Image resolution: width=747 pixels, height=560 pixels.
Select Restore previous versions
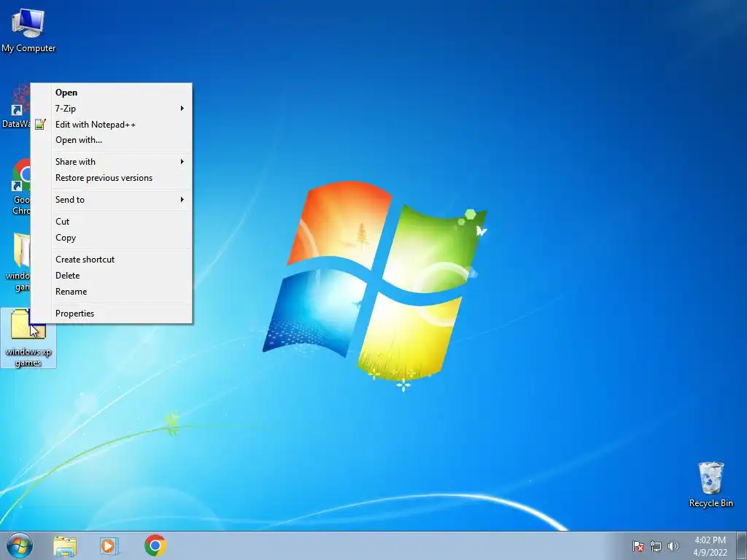click(x=112, y=178)
